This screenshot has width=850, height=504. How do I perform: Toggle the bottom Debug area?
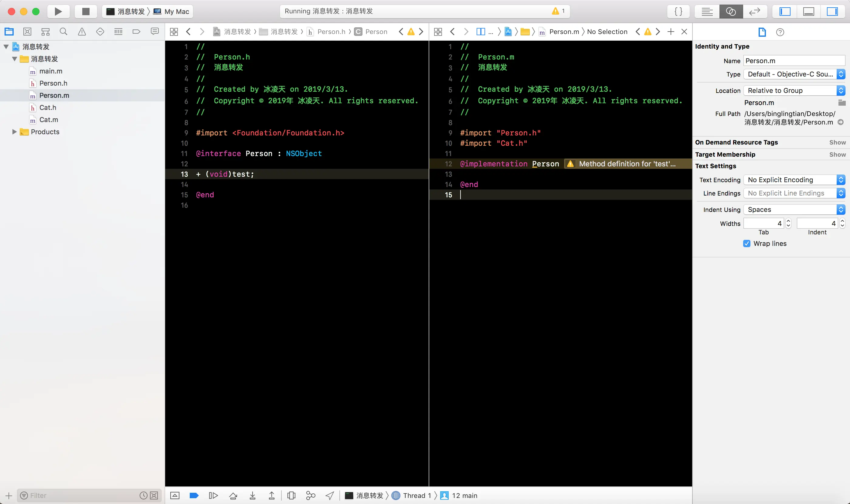808,12
